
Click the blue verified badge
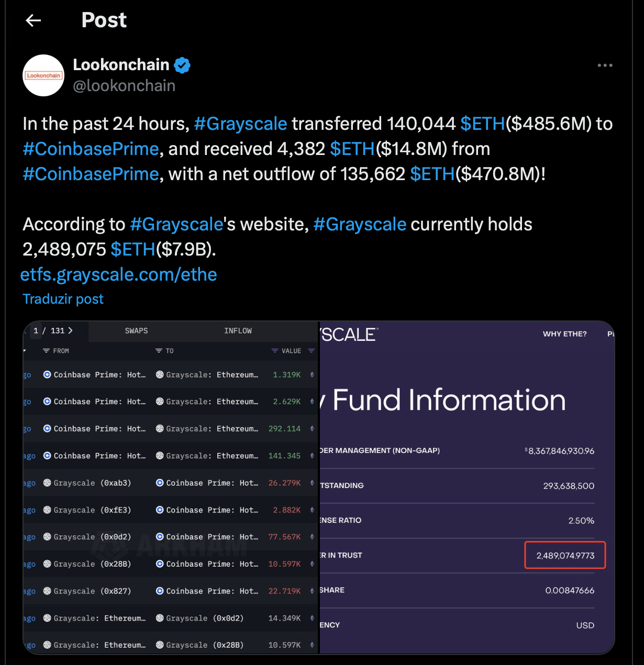coord(182,65)
